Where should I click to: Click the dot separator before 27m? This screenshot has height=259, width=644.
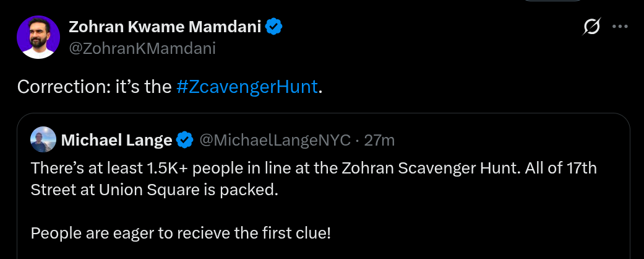pyautogui.click(x=357, y=141)
